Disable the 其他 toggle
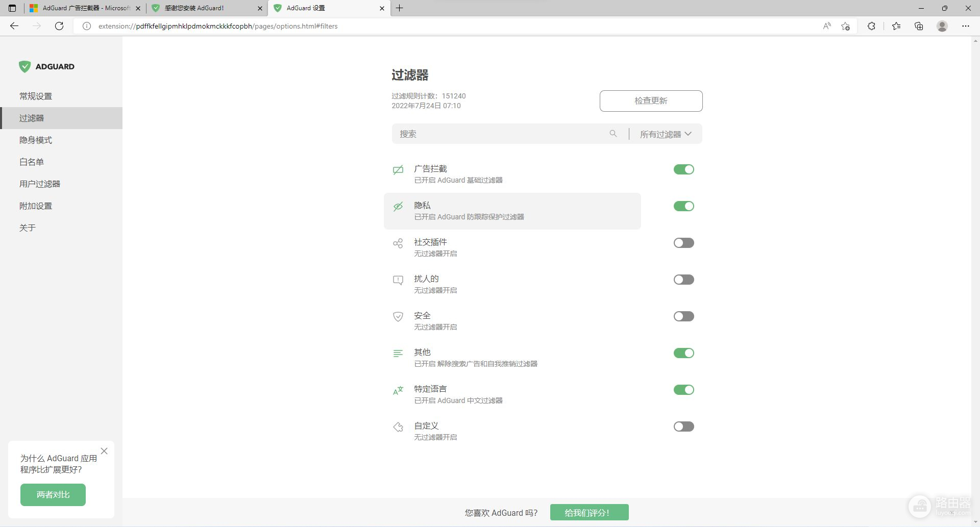The width and height of the screenshot is (980, 527). coord(684,353)
